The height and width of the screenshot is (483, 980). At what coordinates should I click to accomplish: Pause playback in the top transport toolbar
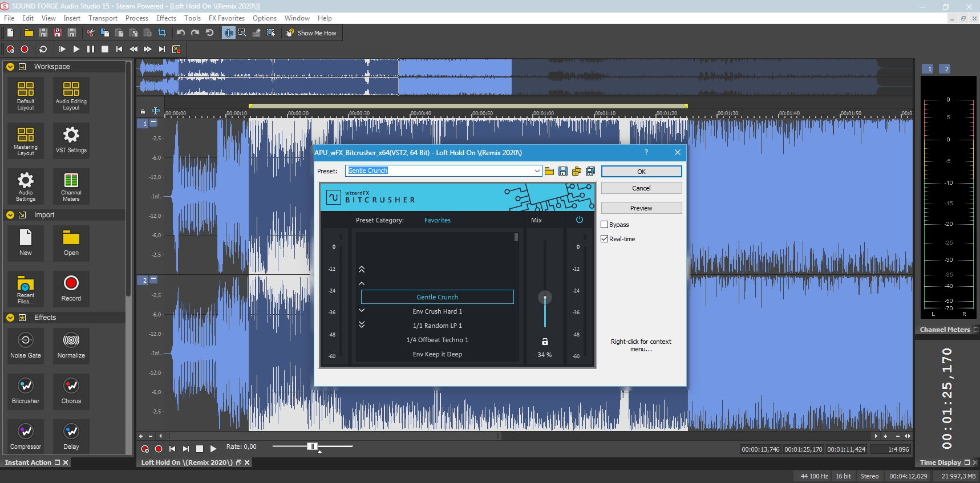(91, 49)
